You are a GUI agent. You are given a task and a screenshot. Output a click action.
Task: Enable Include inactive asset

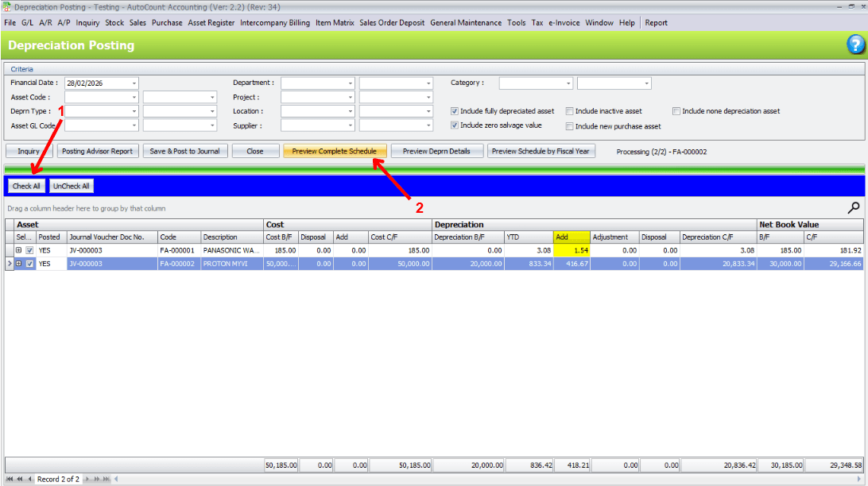(x=569, y=111)
